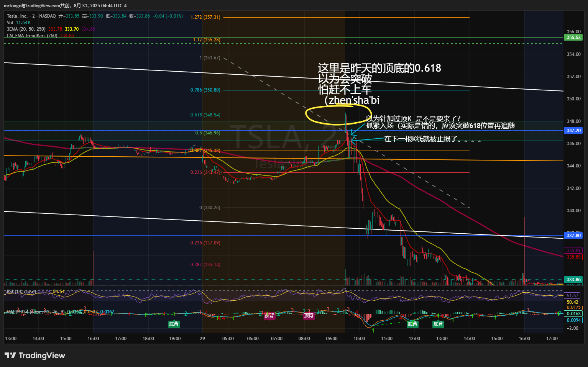Click the -0.236 (337.09) Fibonacci label

pos(205,243)
